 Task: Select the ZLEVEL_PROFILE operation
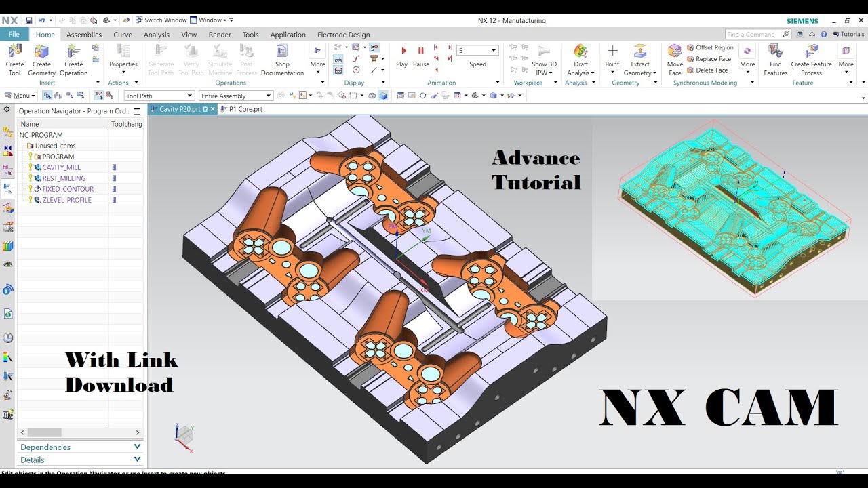66,200
